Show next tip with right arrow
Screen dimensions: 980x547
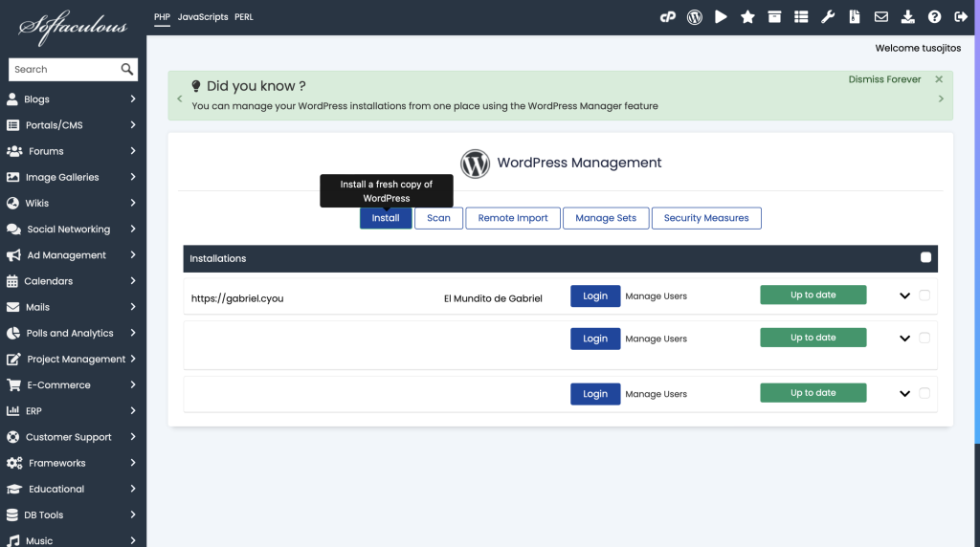coord(941,98)
